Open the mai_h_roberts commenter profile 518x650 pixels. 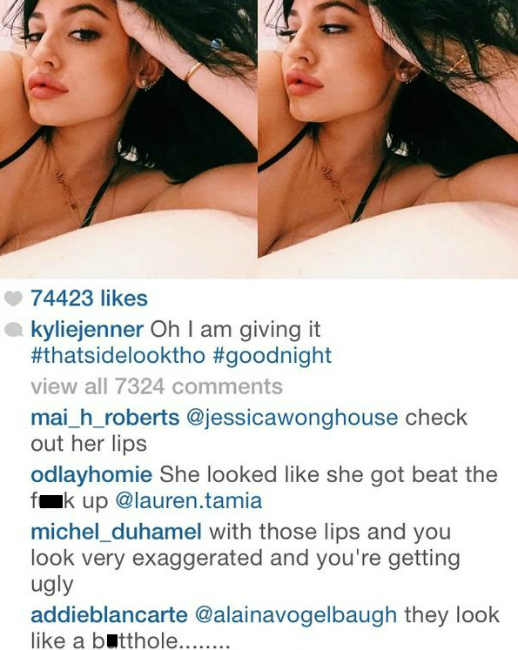(x=105, y=418)
